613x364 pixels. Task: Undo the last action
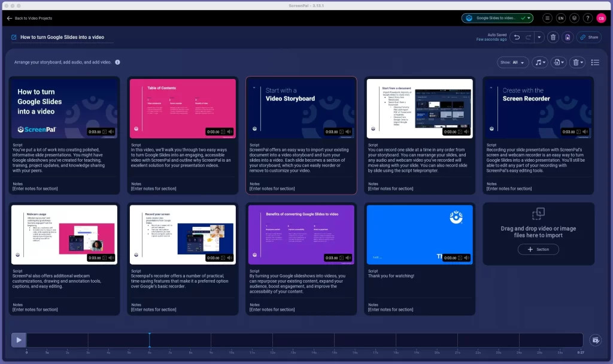point(517,37)
